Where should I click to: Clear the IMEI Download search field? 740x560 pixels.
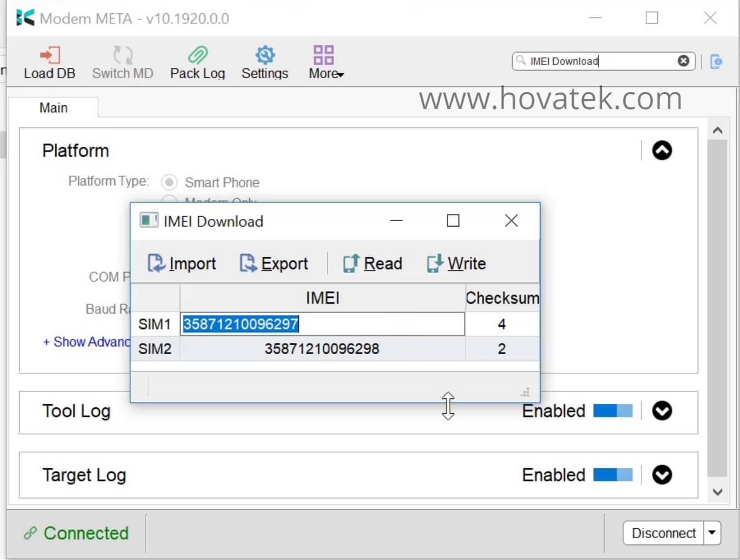coord(683,61)
